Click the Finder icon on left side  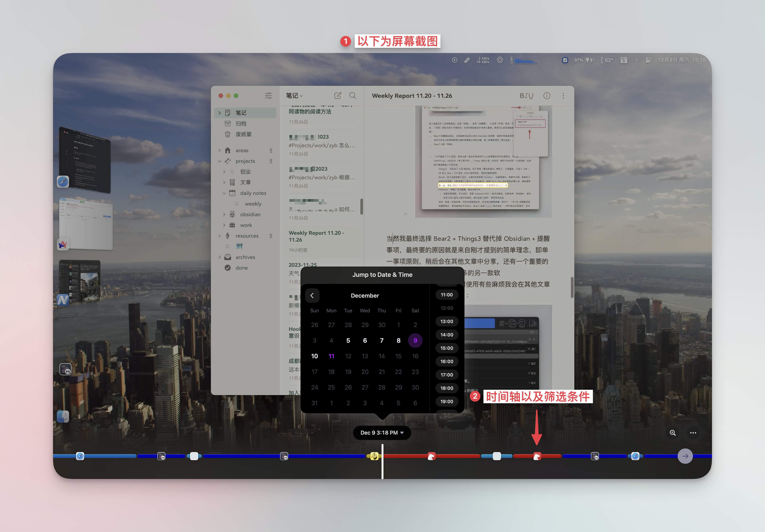pyautogui.click(x=63, y=416)
